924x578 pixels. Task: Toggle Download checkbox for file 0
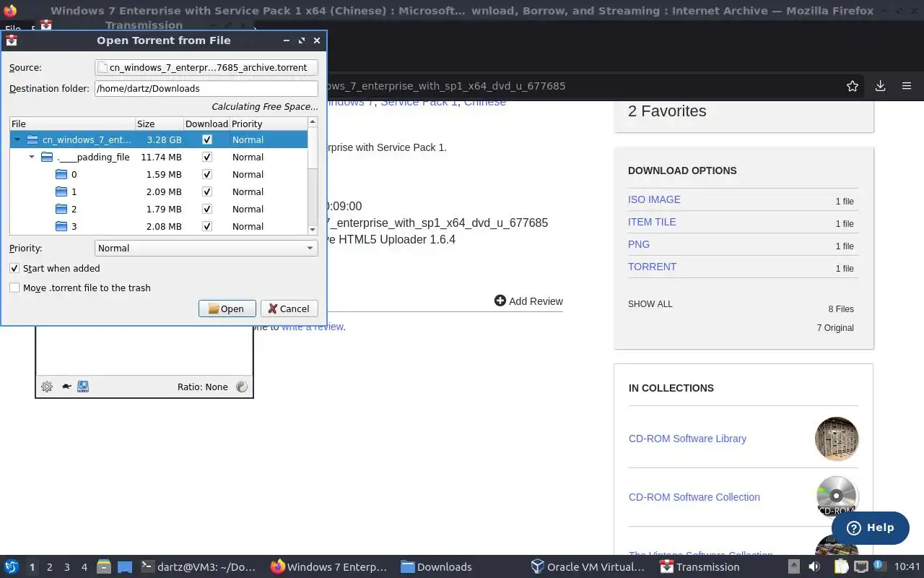click(x=207, y=174)
